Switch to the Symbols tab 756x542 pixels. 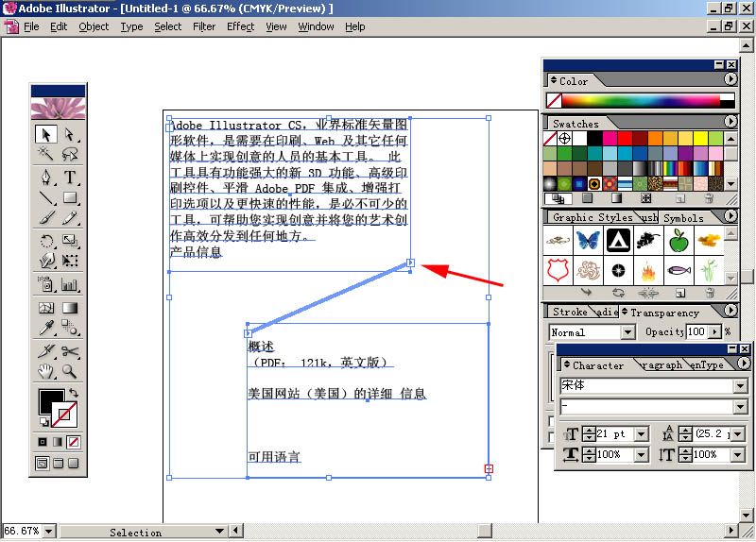point(683,218)
